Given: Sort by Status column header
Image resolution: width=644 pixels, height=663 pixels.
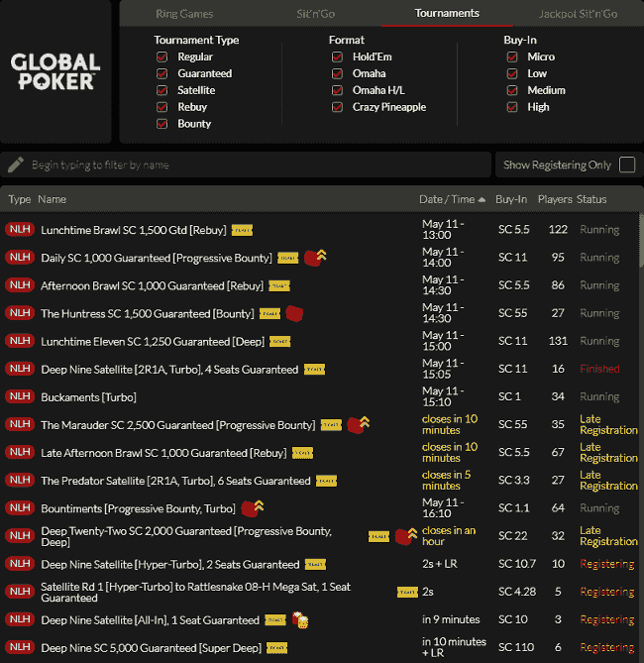Looking at the screenshot, I should pyautogui.click(x=591, y=199).
